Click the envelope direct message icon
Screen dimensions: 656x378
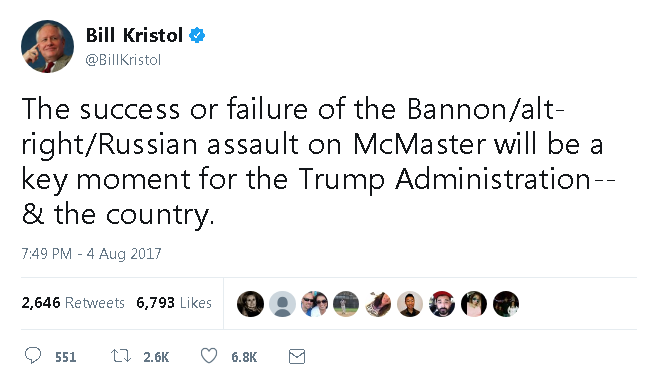297,357
